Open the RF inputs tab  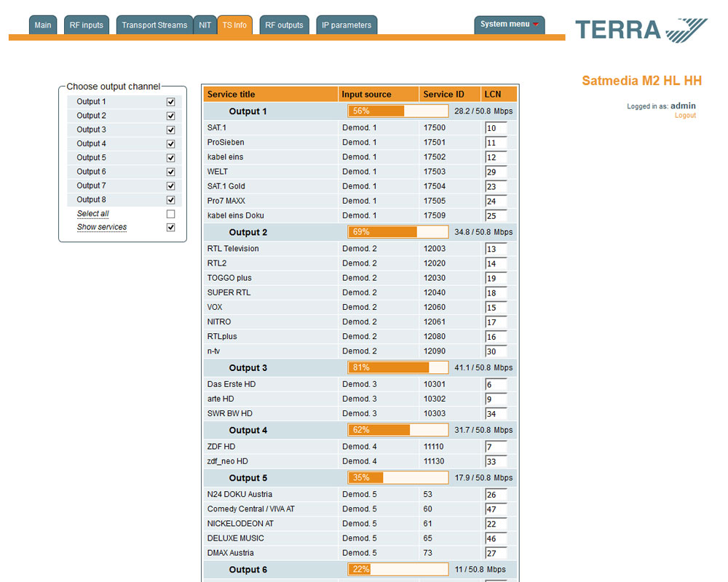pos(87,25)
